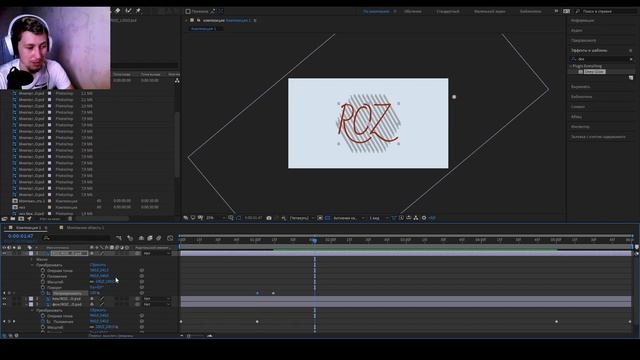Screen dimensions: 640x360
Task: Open layer 2 parent dropdown
Action: 157,299
